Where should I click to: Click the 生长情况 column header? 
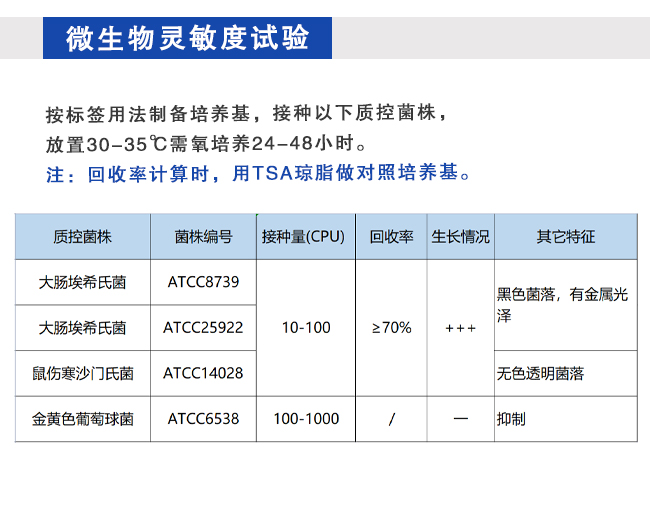[x=460, y=237]
